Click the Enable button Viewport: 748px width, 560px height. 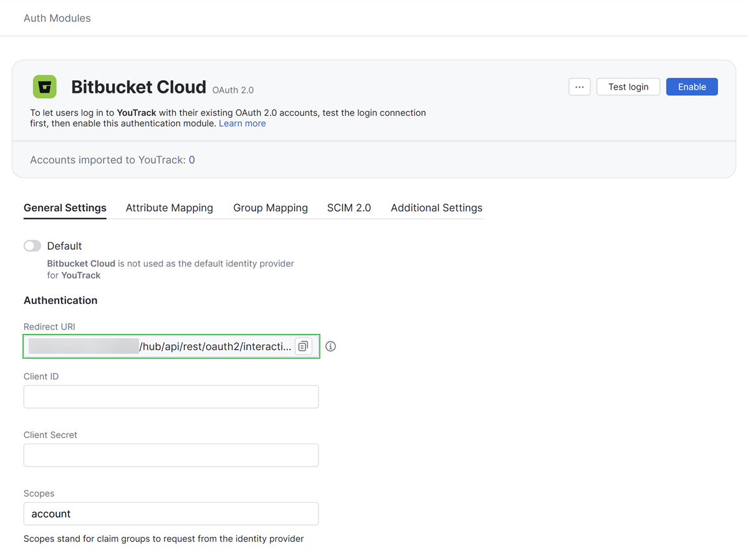coord(692,87)
